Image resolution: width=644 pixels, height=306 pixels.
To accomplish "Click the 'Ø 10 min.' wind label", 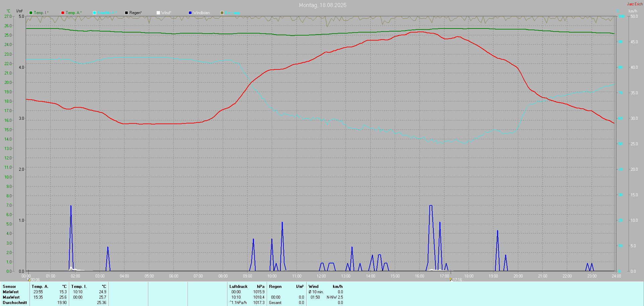I will coord(316,292).
